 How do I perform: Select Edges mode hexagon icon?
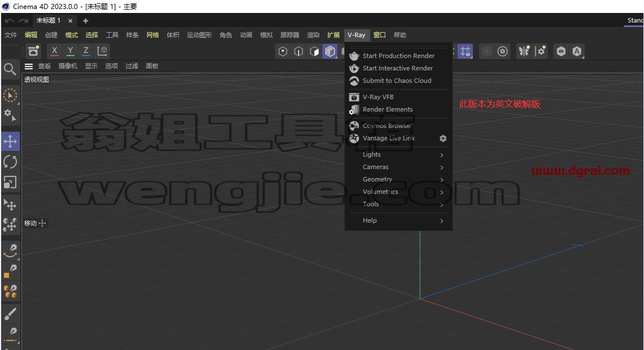[x=299, y=51]
